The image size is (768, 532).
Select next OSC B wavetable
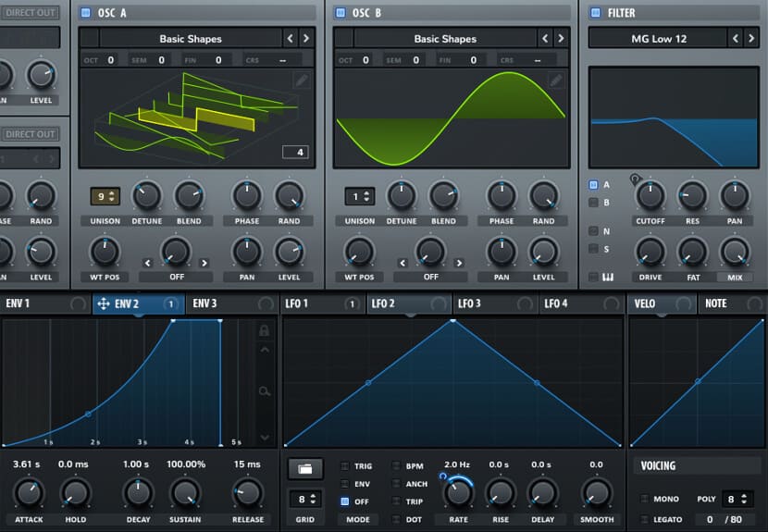(561, 38)
